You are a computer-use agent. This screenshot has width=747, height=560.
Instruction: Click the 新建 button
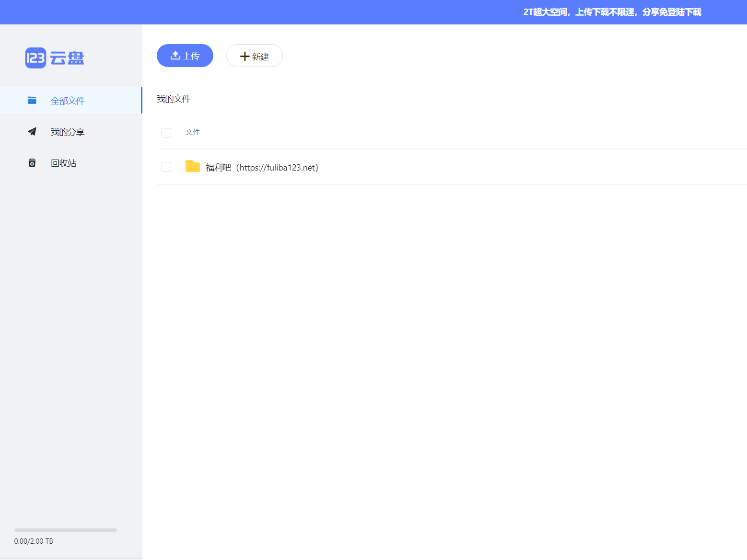(x=255, y=56)
